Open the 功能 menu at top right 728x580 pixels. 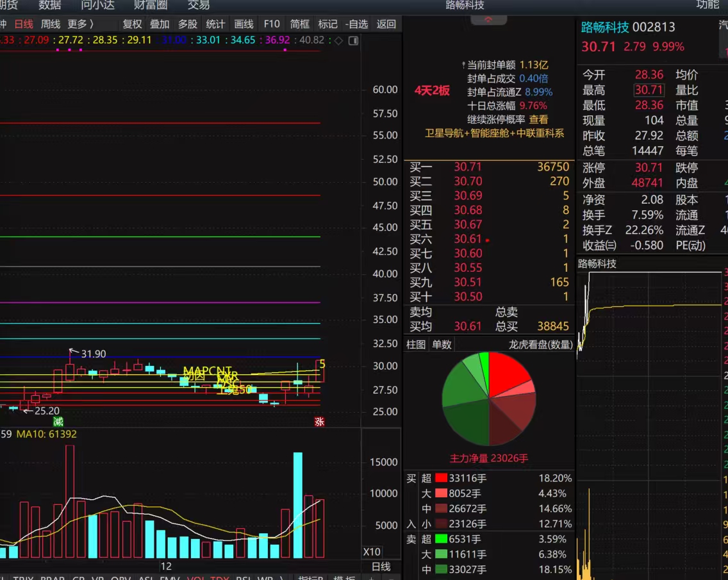707,5
